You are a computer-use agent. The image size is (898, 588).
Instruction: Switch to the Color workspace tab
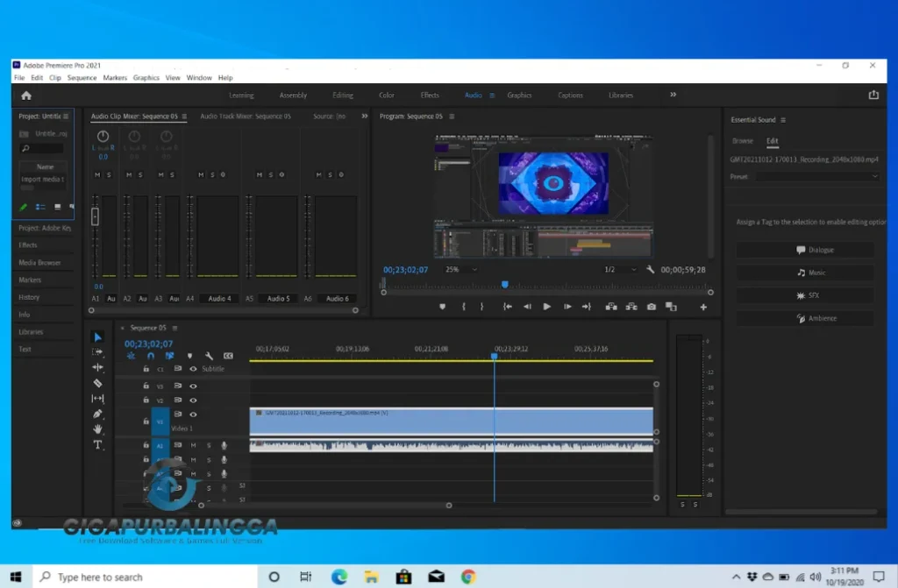tap(387, 95)
